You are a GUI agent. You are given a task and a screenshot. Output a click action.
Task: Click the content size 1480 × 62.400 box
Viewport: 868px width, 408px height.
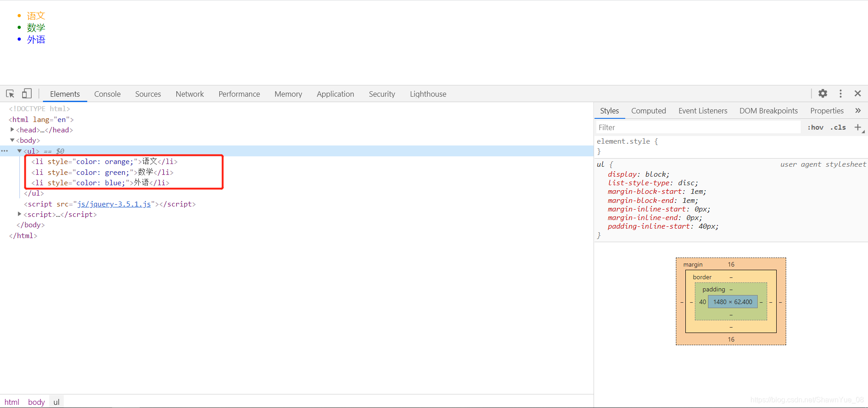tap(733, 302)
